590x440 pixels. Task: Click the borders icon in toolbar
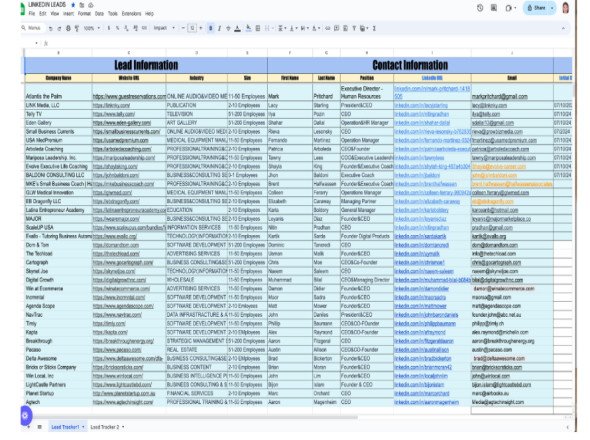point(258,28)
